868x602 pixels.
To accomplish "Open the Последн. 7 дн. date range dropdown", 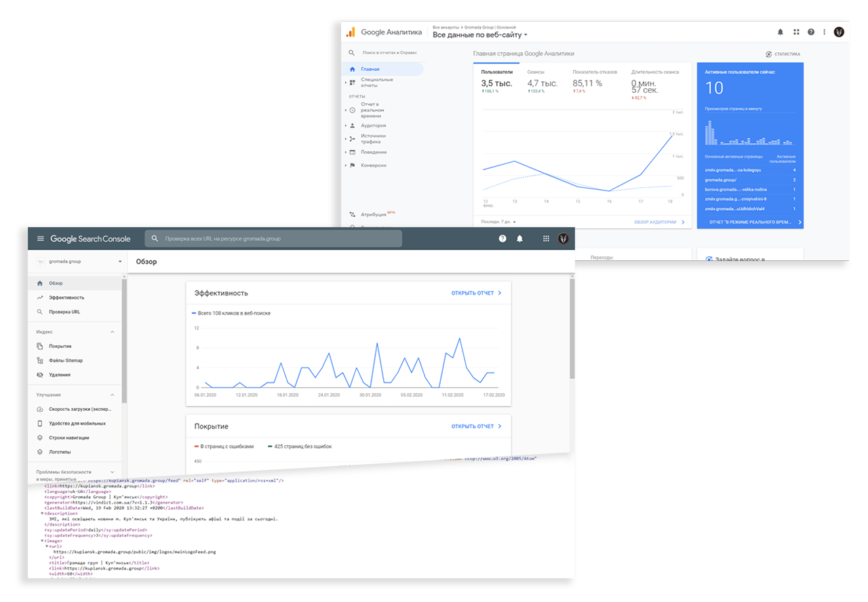I will pyautogui.click(x=499, y=222).
